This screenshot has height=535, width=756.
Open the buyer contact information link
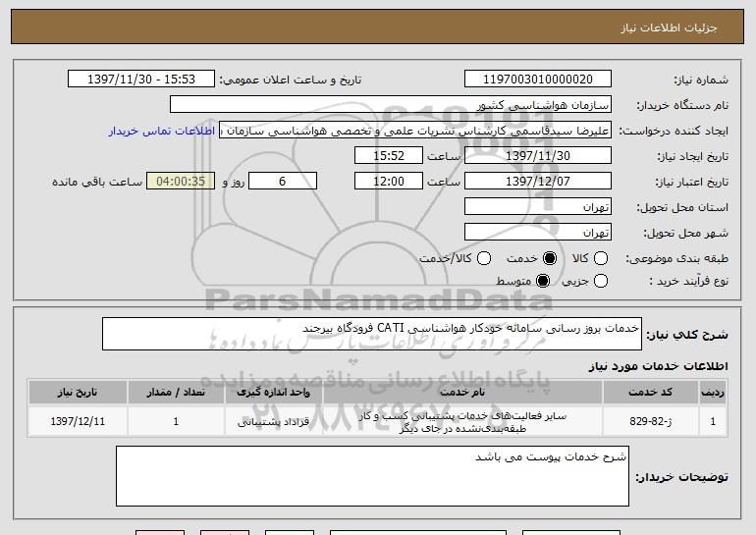tap(162, 131)
